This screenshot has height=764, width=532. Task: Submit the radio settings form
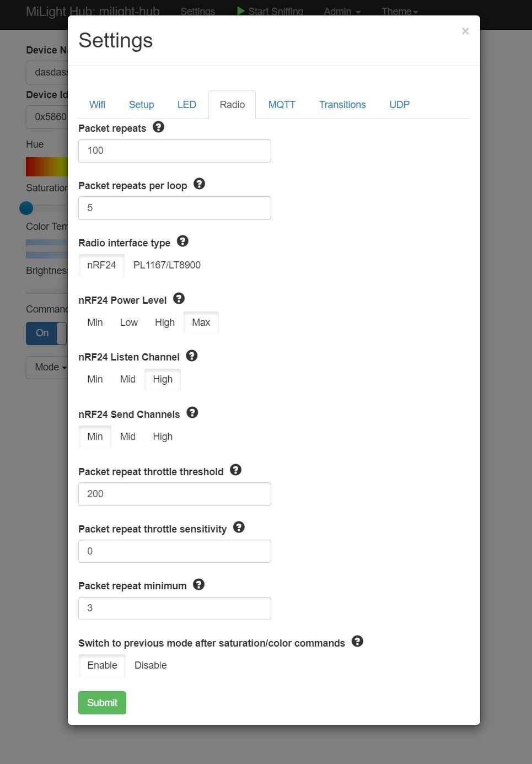(102, 703)
